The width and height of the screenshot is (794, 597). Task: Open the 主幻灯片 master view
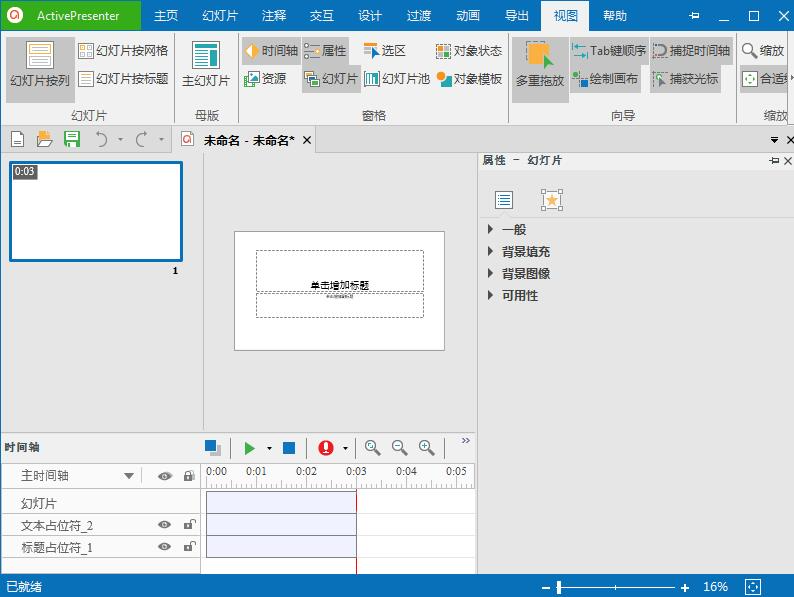[206, 65]
